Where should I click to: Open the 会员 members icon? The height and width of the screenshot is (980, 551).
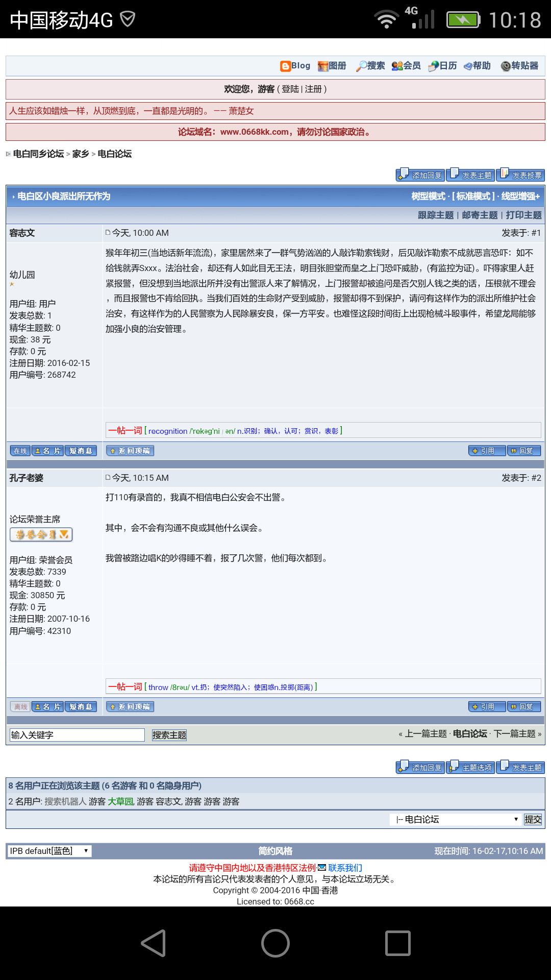[397, 66]
